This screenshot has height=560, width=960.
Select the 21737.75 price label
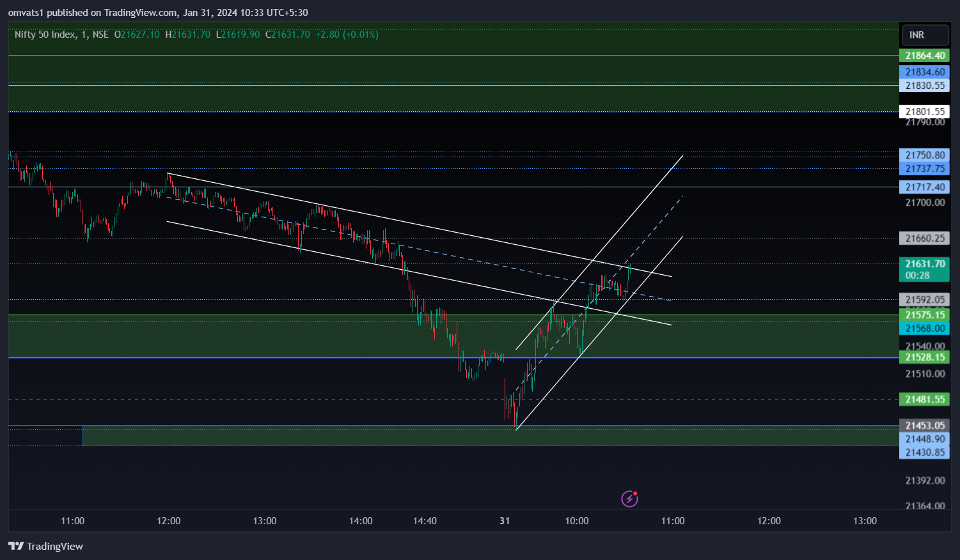click(924, 169)
